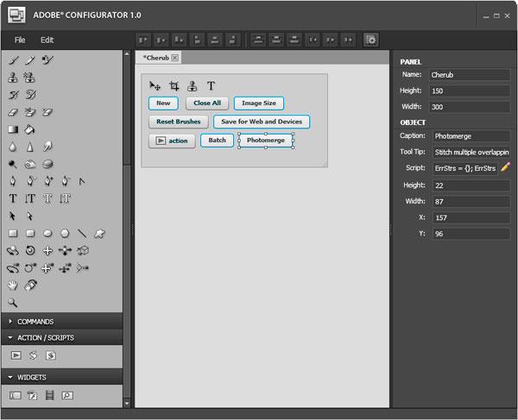Click the first alignment toolbar icon
518x420 pixels.
pyautogui.click(x=143, y=40)
